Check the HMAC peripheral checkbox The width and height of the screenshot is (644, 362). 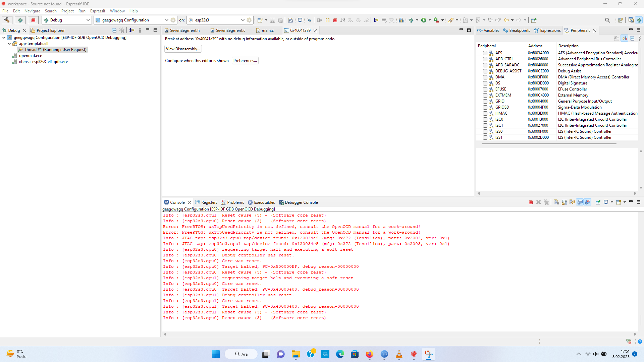tap(485, 113)
